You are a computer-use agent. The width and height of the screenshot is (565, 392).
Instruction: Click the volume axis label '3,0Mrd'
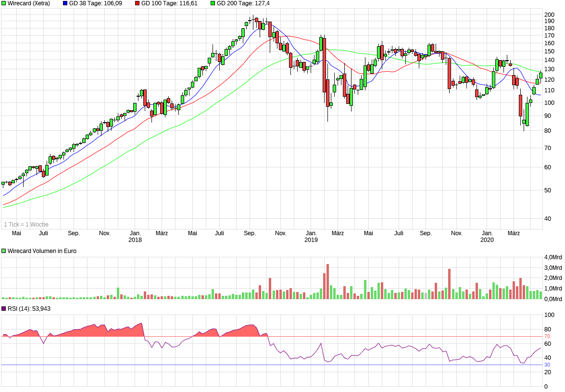[x=553, y=268]
